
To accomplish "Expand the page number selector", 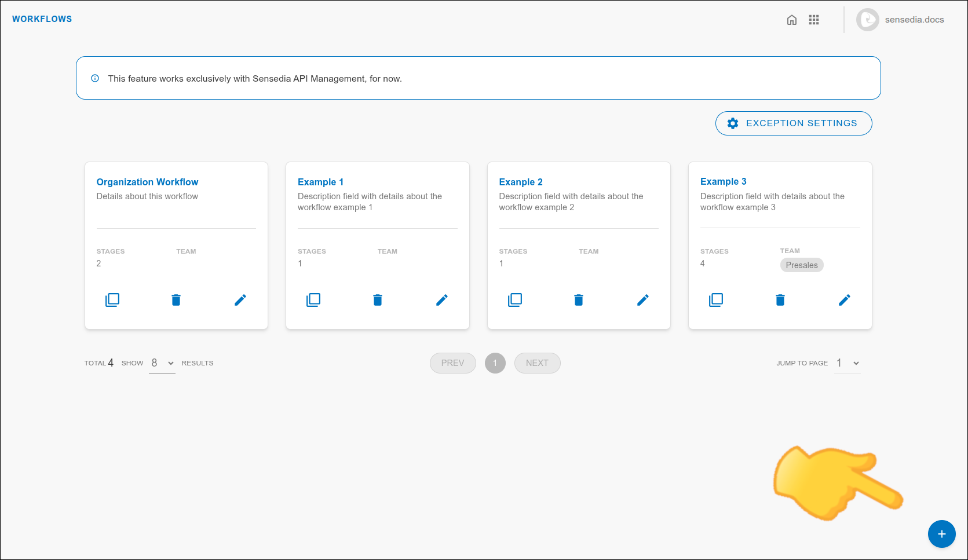I will click(x=847, y=363).
